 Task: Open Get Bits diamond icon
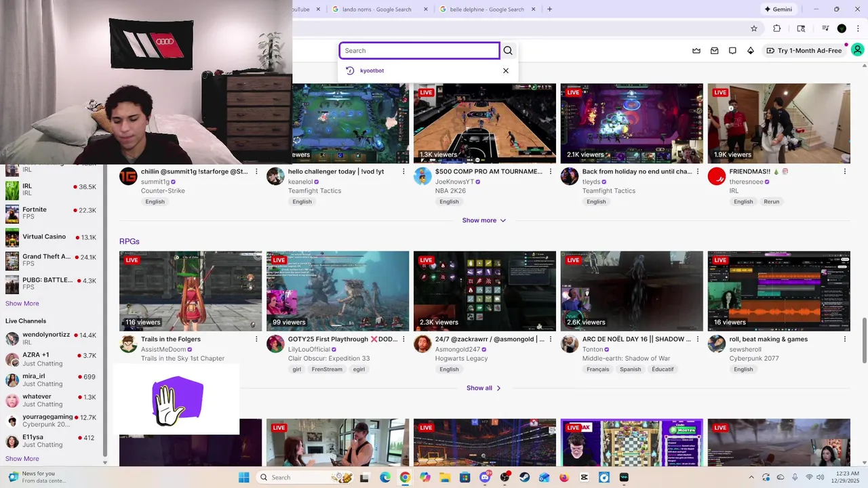pos(751,50)
